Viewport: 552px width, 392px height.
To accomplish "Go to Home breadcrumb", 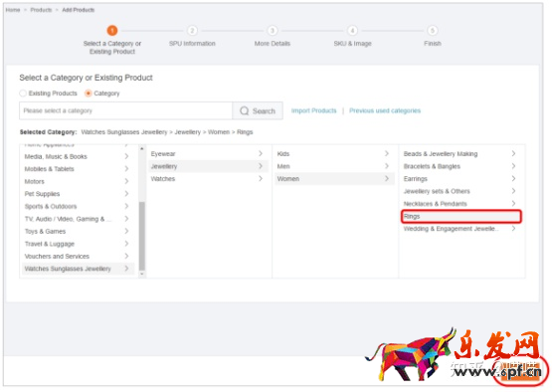I will coord(13,10).
